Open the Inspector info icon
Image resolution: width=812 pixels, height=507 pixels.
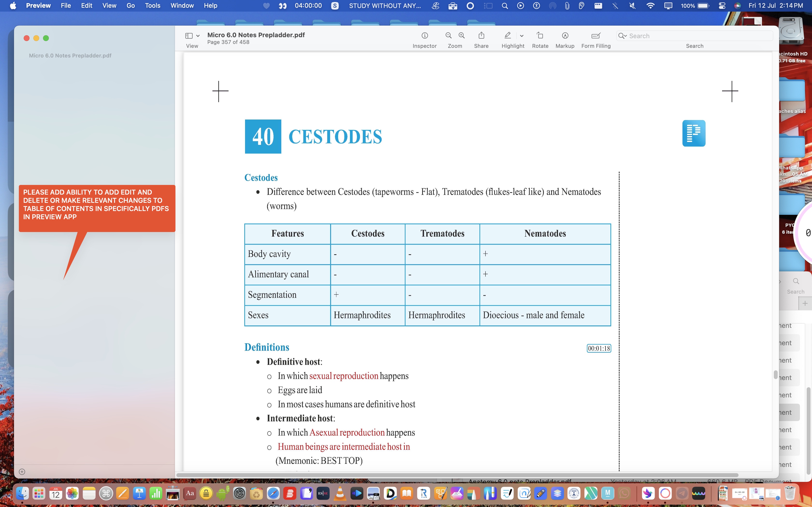coord(424,35)
